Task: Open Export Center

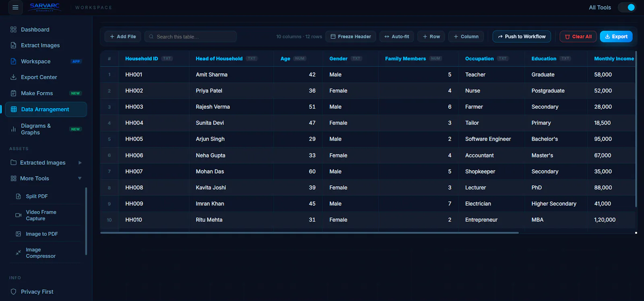Action: 46,77
